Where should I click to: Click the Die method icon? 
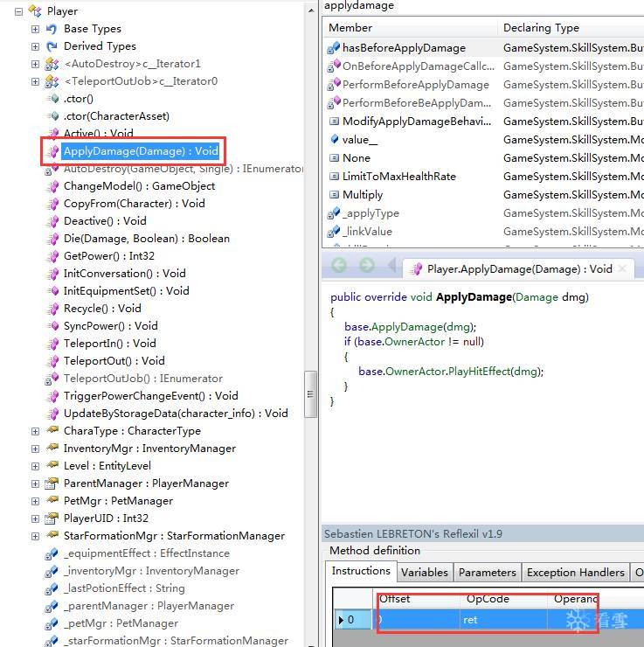tap(52, 239)
